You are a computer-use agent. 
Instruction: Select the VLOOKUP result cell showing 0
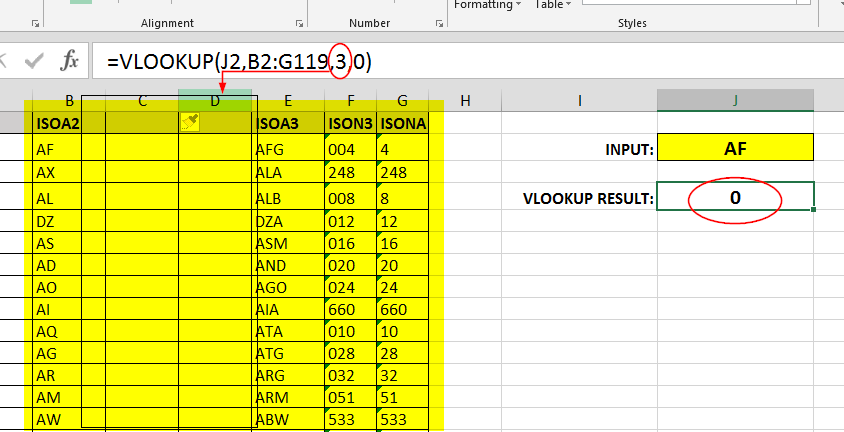(x=735, y=197)
